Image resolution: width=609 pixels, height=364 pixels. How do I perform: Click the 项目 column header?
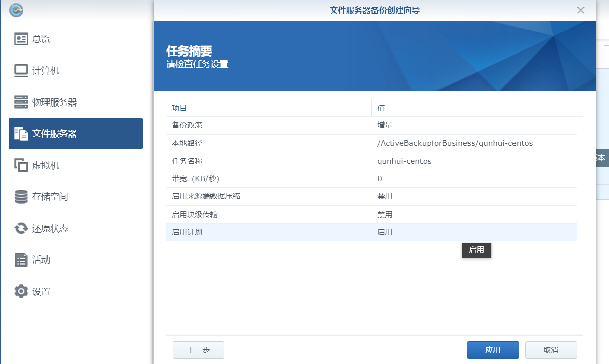[x=269, y=108]
